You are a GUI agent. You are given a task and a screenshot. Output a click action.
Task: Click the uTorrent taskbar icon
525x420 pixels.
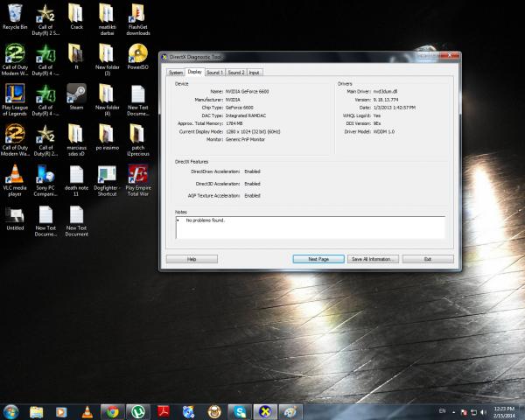[x=137, y=410]
